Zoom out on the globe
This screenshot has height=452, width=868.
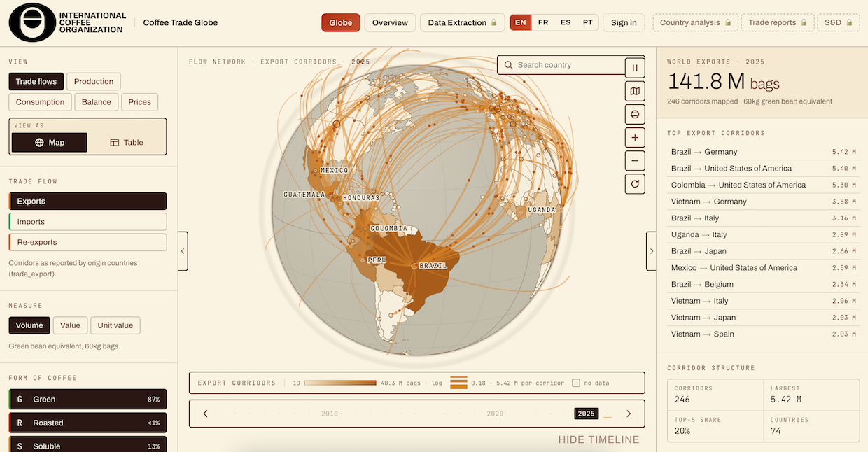click(x=635, y=160)
